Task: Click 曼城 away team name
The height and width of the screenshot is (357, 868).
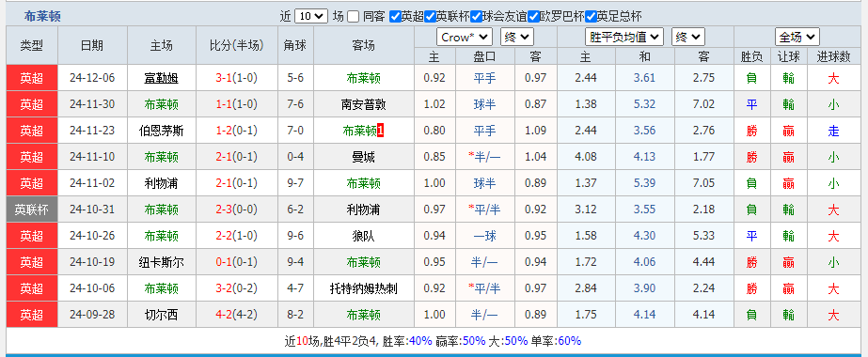Action: (364, 157)
